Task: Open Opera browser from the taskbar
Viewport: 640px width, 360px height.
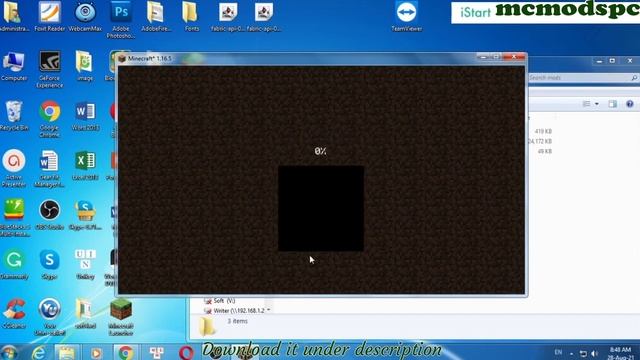Action: coord(186,352)
